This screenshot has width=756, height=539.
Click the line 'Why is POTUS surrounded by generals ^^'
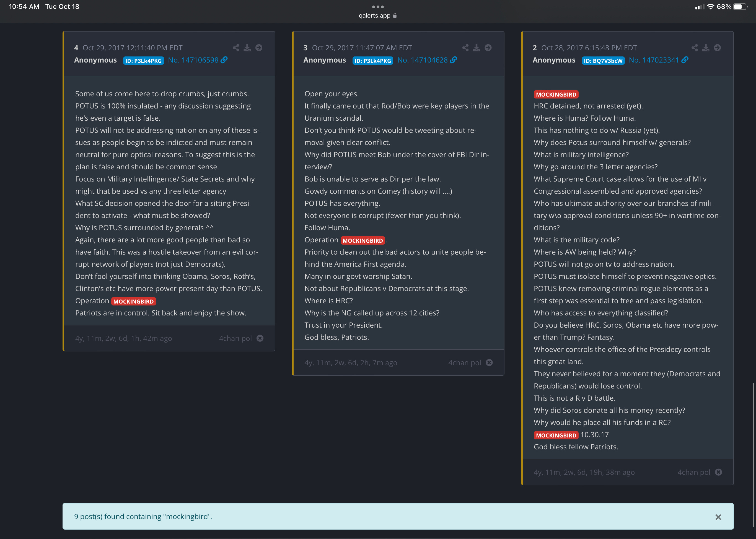pos(144,228)
